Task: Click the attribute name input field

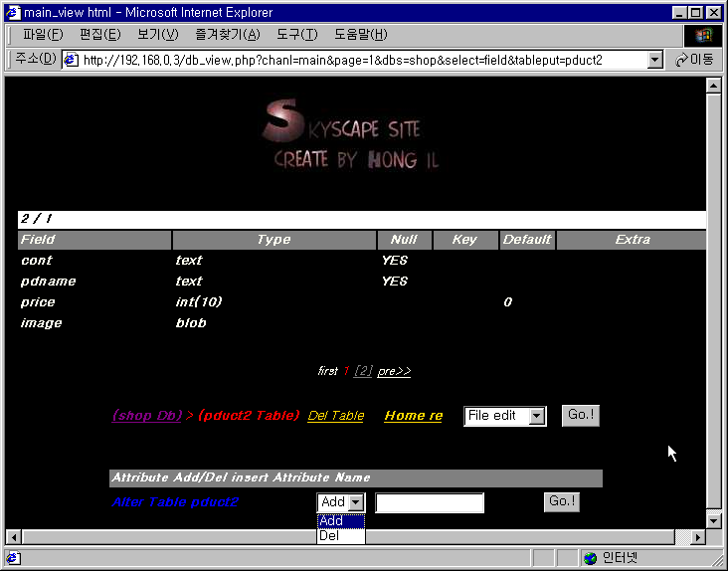Action: click(430, 502)
